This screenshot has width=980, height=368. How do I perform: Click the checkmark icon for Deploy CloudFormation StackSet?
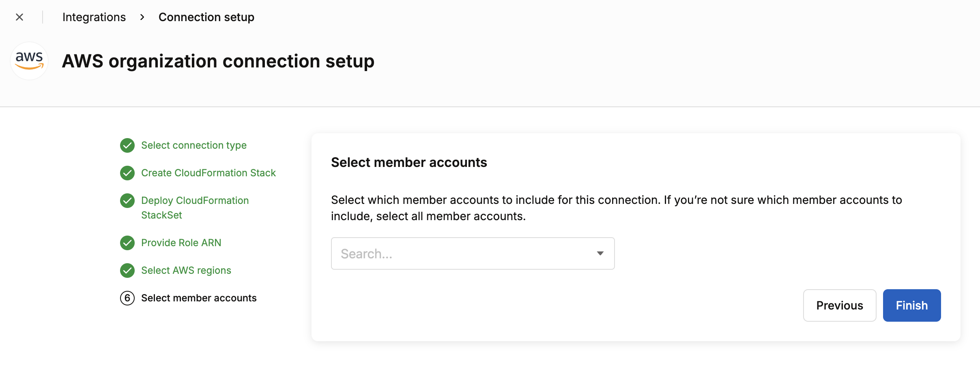tap(127, 201)
